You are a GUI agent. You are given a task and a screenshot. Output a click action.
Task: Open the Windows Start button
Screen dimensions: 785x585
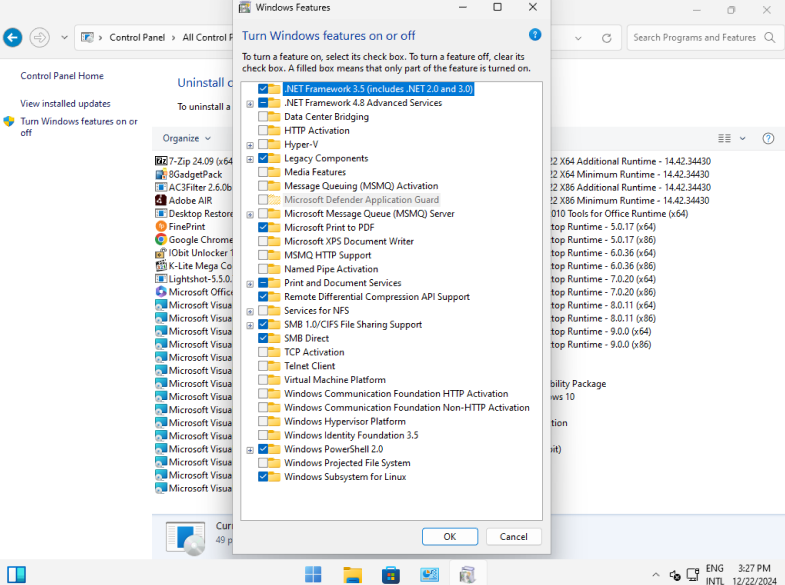(x=313, y=574)
